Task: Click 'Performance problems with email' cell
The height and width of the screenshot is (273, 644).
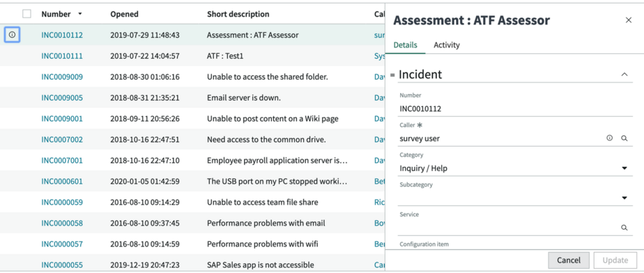Action: click(x=266, y=223)
